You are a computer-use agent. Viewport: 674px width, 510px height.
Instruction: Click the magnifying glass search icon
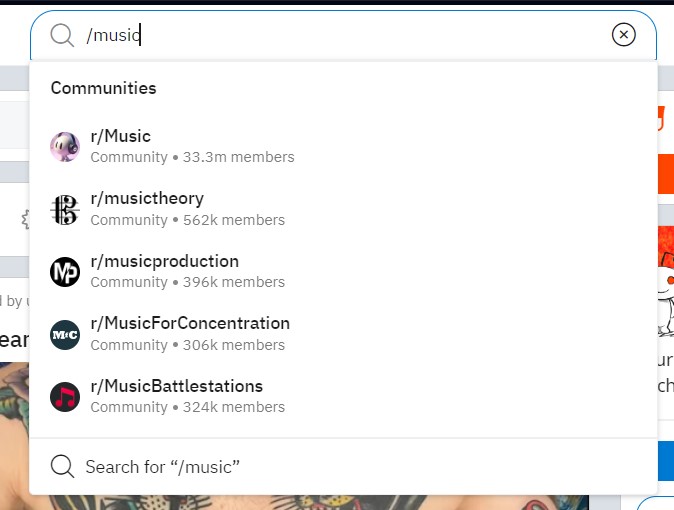click(62, 35)
